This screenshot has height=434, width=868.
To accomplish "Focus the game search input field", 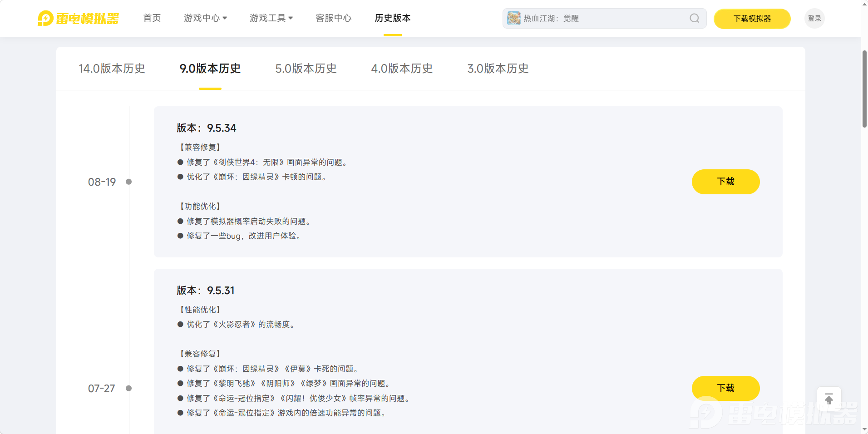I will [x=604, y=18].
